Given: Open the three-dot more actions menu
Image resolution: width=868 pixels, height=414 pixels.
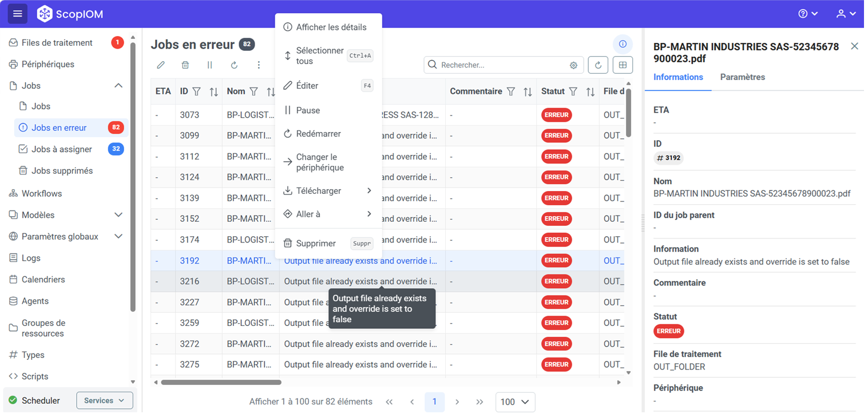Looking at the screenshot, I should [x=259, y=65].
